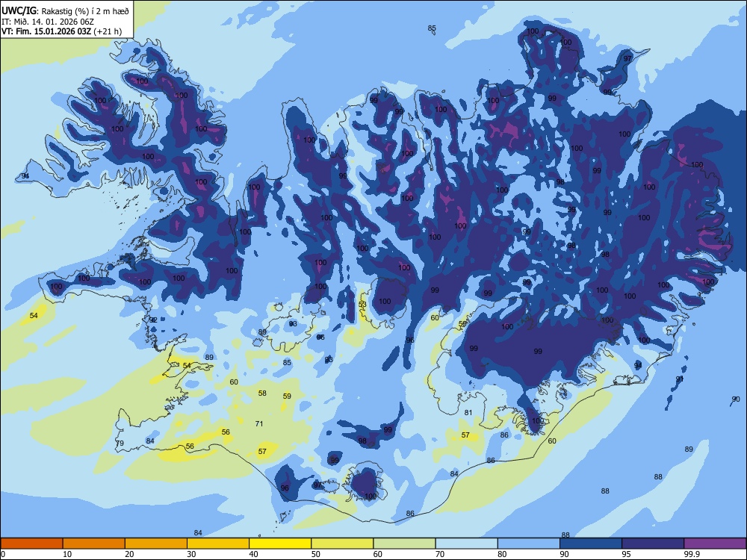Select the medium blue 80–90 legend swatch
Image resolution: width=747 pixels, height=560 pixels.
click(x=529, y=544)
